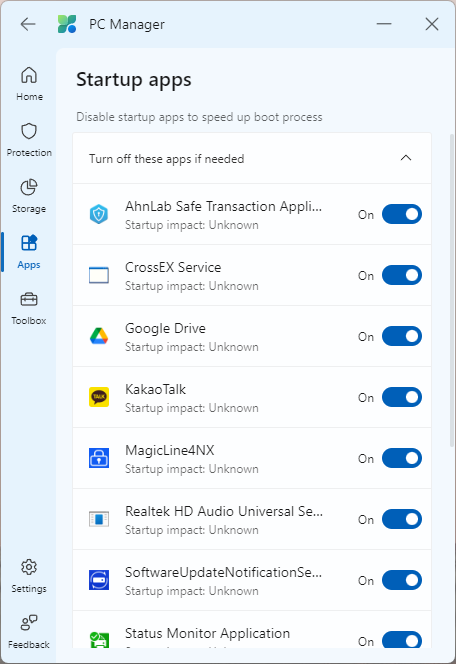
Task: Click the 'MagicLine4NX' name text
Action: coord(170,450)
